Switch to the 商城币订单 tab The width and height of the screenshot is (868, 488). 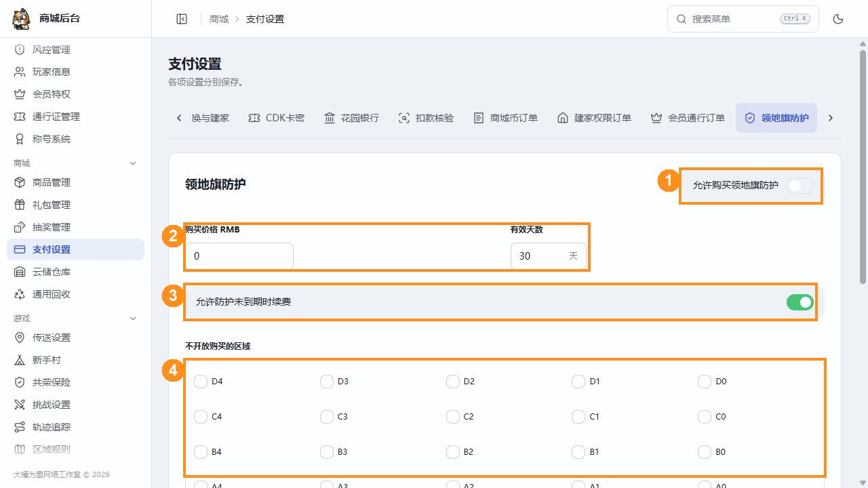[x=505, y=118]
